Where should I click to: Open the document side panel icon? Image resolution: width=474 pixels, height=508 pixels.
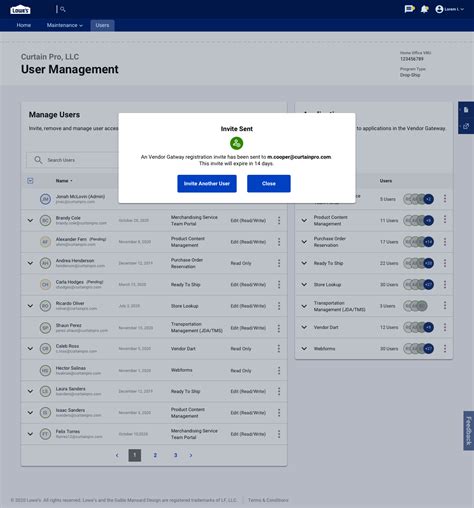point(466,110)
